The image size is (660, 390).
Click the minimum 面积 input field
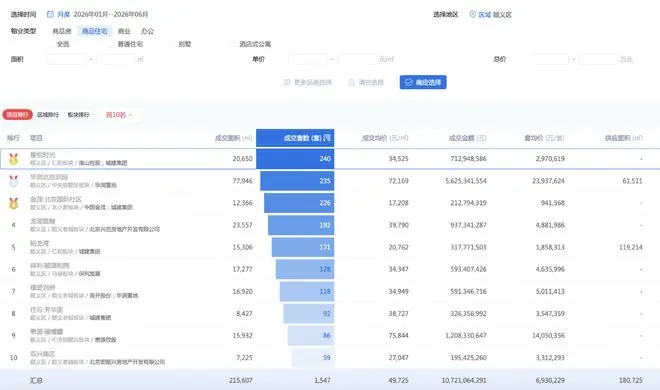tap(67, 59)
